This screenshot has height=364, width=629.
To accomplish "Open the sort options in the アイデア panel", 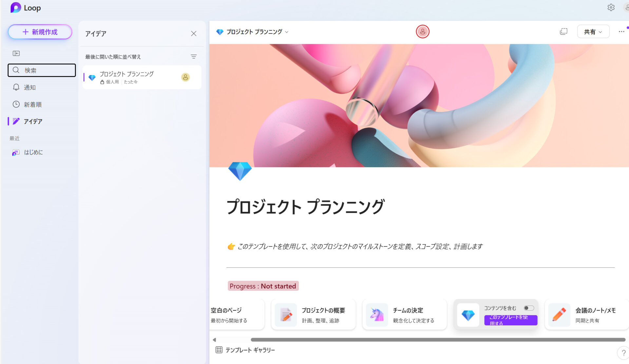I will click(x=194, y=56).
